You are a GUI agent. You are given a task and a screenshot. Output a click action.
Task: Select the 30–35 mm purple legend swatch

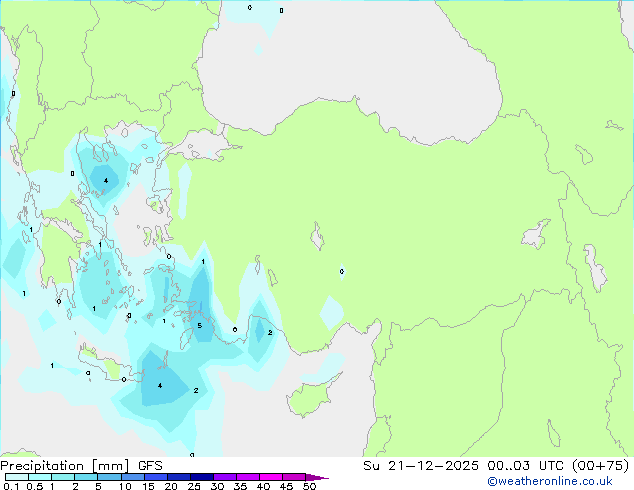pyautogui.click(x=225, y=477)
